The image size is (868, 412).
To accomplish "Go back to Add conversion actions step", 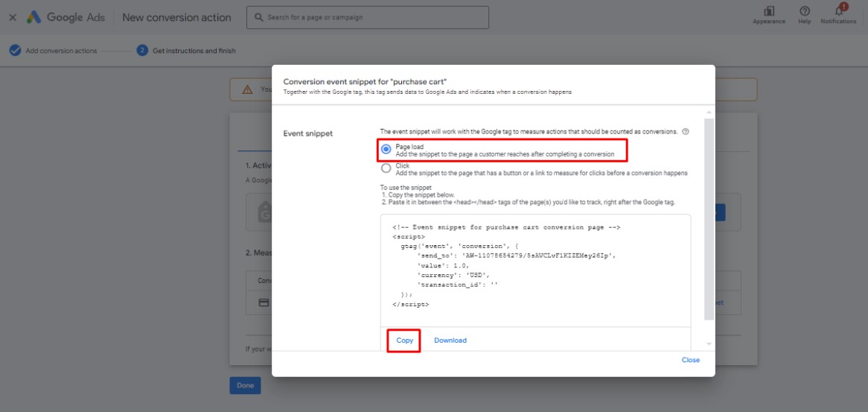I will (x=53, y=51).
